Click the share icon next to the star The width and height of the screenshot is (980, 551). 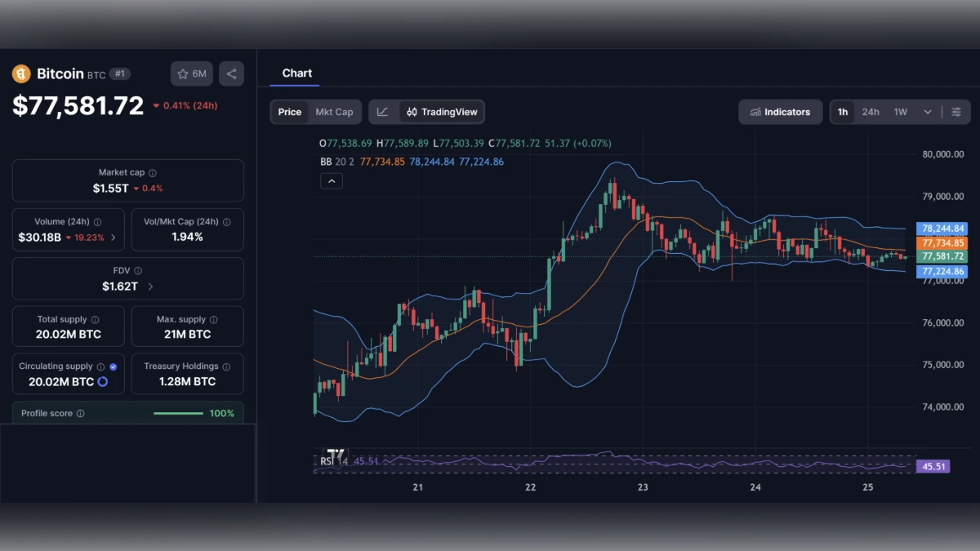click(x=231, y=73)
